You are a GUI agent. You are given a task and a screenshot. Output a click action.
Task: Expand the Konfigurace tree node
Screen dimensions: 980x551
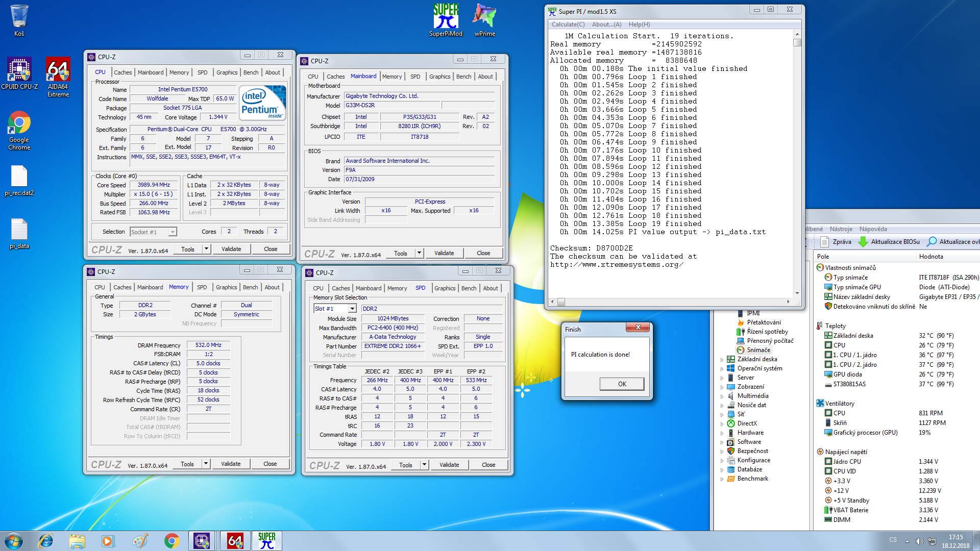(x=722, y=461)
